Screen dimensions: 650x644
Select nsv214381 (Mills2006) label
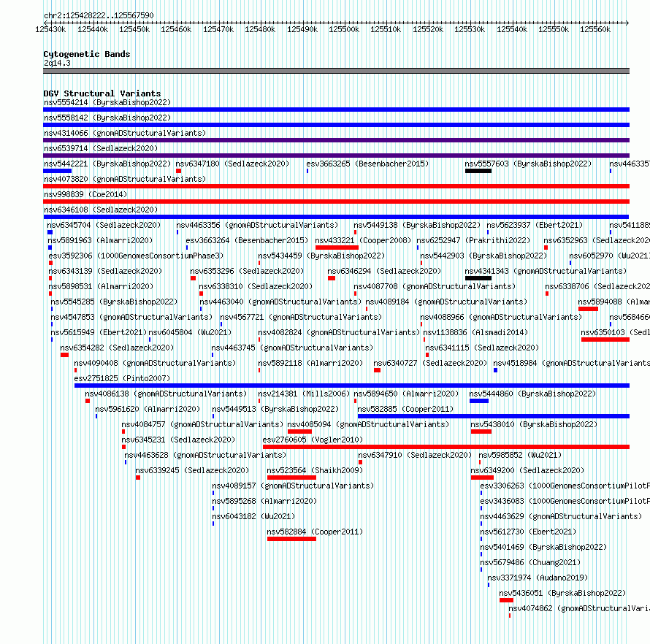pos(304,394)
